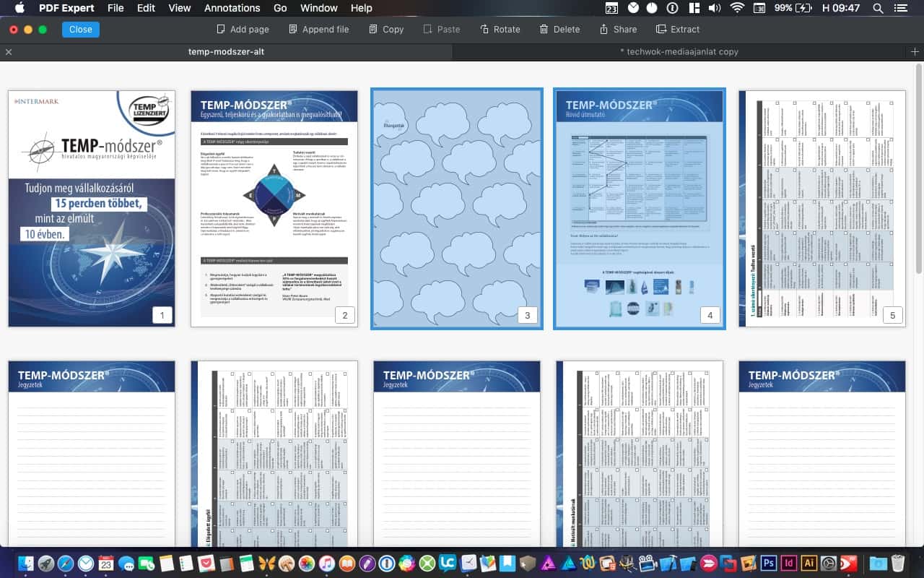Choose Append file in the toolbar
The image size is (924, 578).
(318, 30)
